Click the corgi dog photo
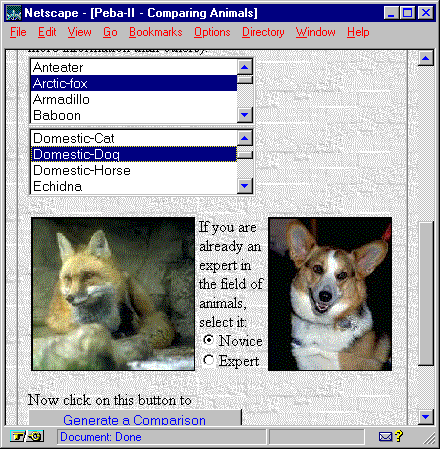The image size is (440, 449). 330,294
